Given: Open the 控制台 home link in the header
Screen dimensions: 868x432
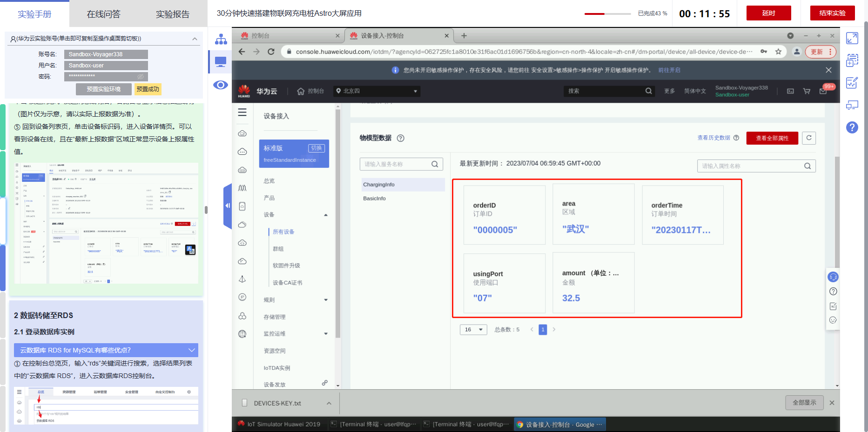Looking at the screenshot, I should pyautogui.click(x=310, y=91).
